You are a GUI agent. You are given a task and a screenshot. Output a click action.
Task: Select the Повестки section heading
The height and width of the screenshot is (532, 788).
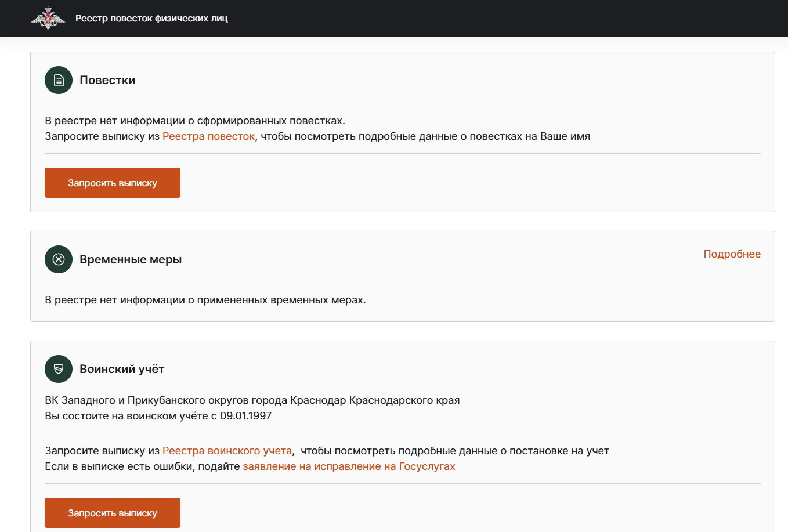(107, 81)
